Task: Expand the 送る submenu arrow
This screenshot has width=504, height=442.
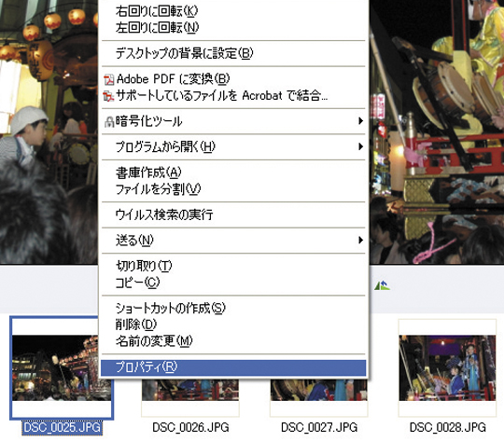Action: pyautogui.click(x=360, y=240)
